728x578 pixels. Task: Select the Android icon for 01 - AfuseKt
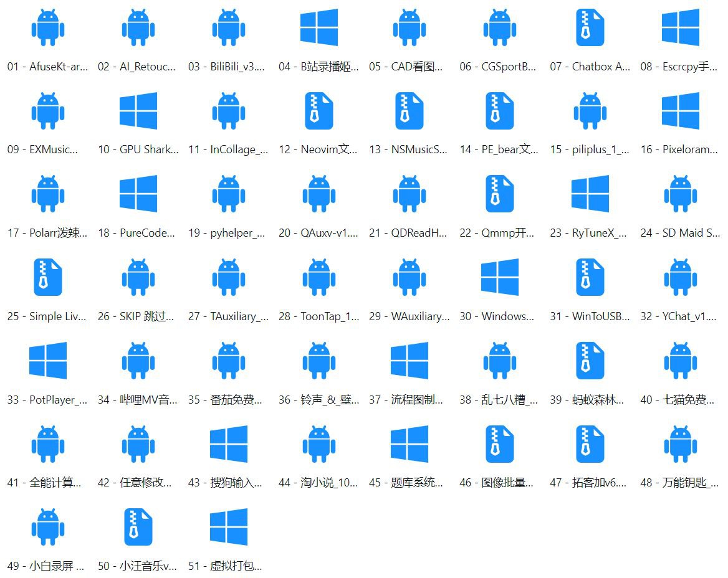point(48,27)
